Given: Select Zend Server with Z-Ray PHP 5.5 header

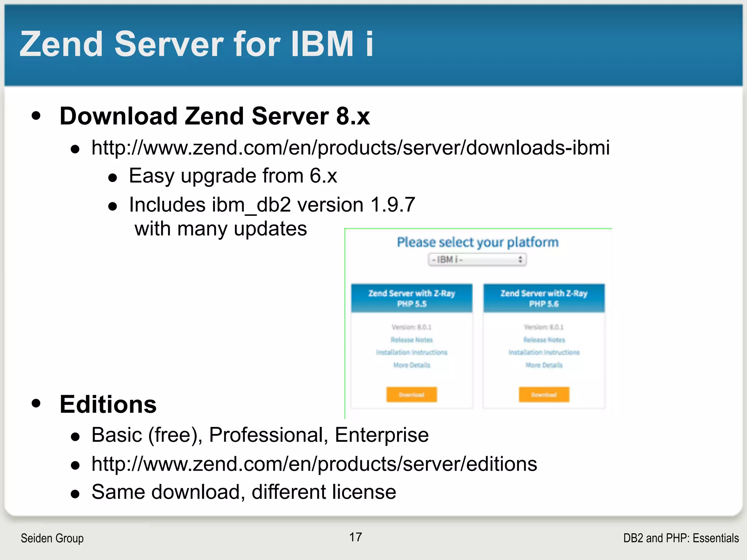Looking at the screenshot, I should point(412,298).
